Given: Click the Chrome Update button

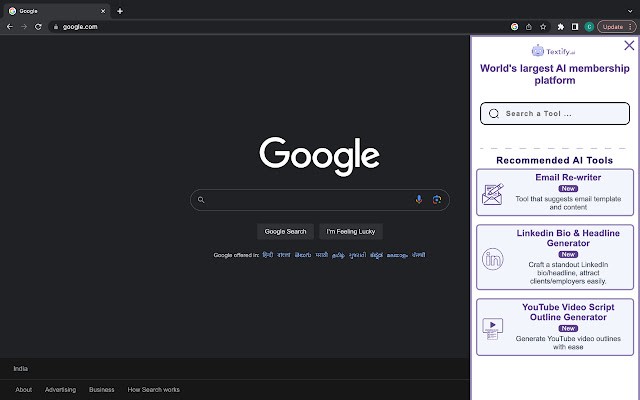Looking at the screenshot, I should click(612, 27).
